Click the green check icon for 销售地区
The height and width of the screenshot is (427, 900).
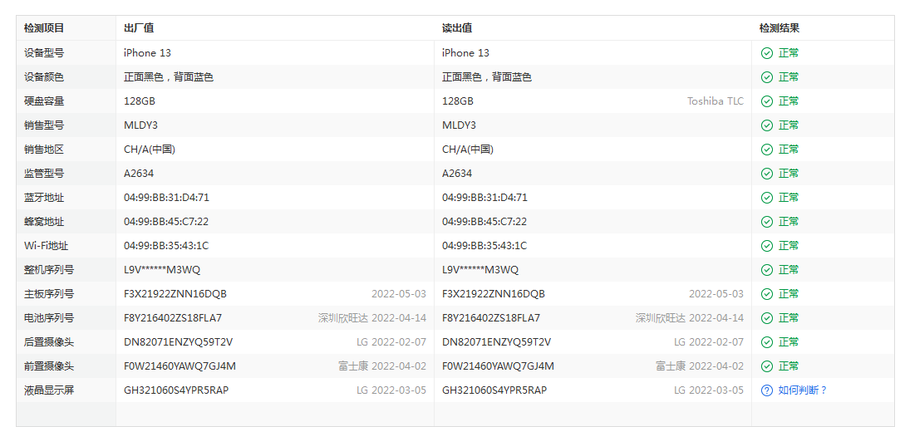tap(767, 149)
